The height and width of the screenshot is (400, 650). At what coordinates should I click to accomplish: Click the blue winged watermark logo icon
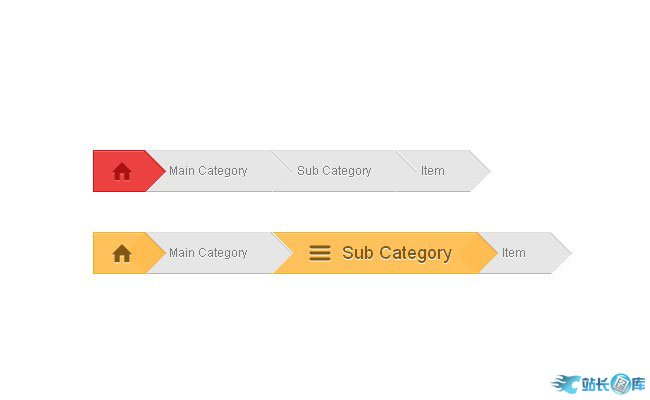[565, 383]
